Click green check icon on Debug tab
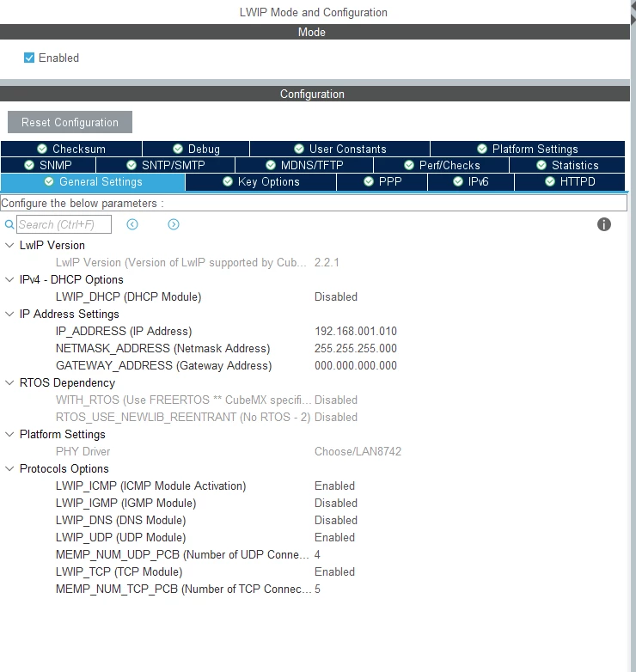Image resolution: width=636 pixels, height=672 pixels. point(178,149)
